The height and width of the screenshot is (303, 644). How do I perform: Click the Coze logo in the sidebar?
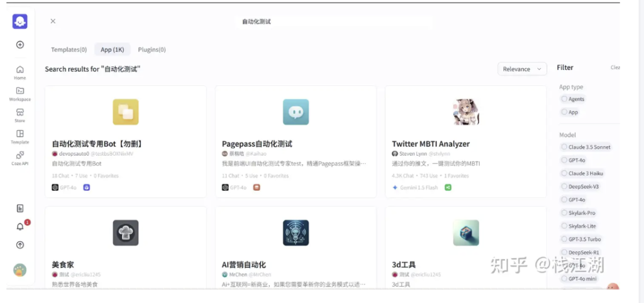(x=20, y=21)
